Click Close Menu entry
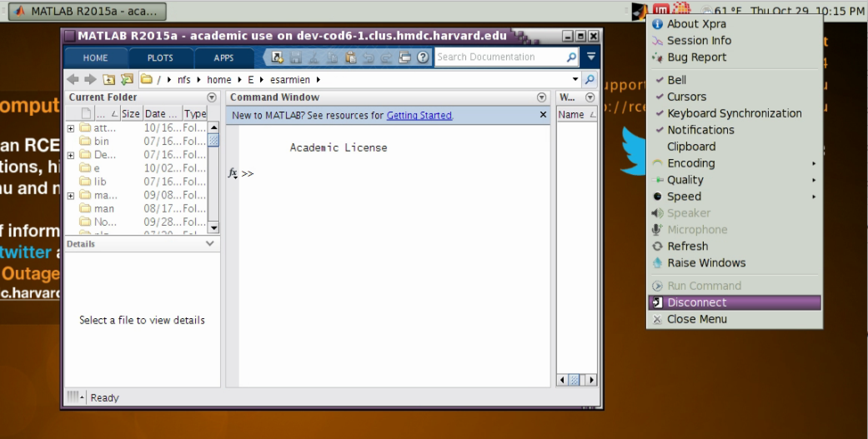 [x=734, y=319]
